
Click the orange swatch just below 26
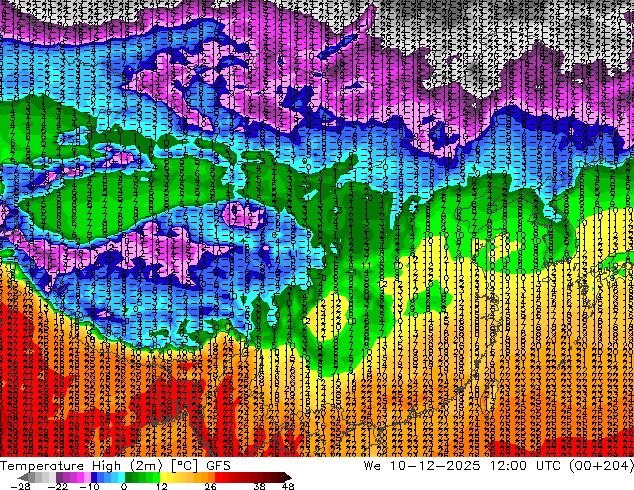click(211, 477)
